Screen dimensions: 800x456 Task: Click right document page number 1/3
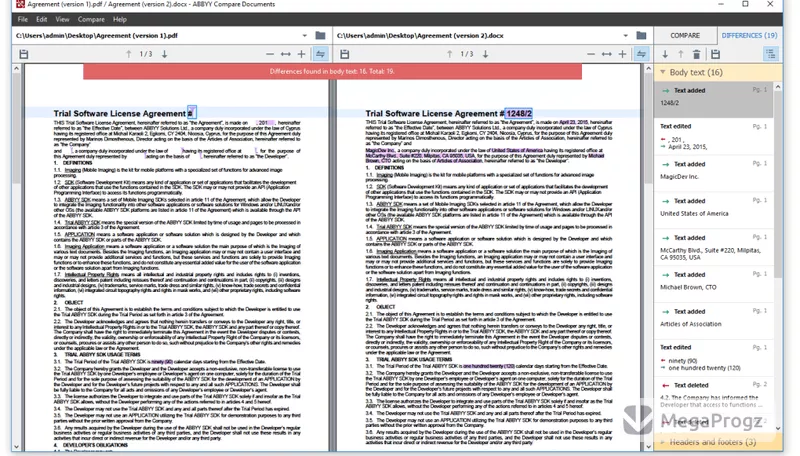[x=467, y=54]
